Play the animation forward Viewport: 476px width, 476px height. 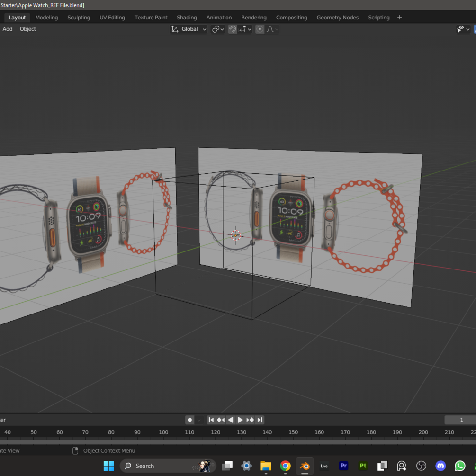point(240,420)
